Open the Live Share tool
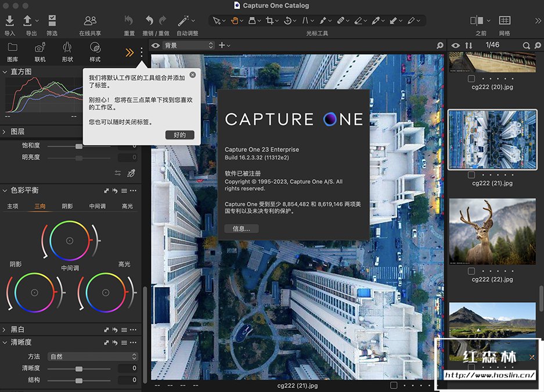 tap(90, 21)
